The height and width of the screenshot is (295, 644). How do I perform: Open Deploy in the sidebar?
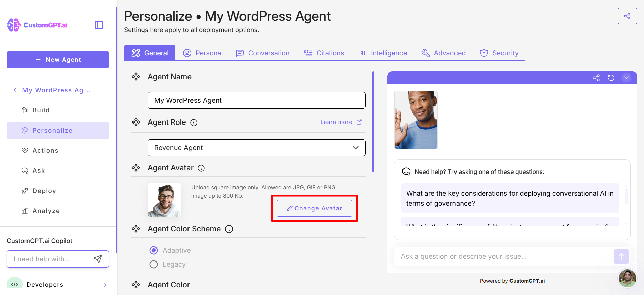58,191
